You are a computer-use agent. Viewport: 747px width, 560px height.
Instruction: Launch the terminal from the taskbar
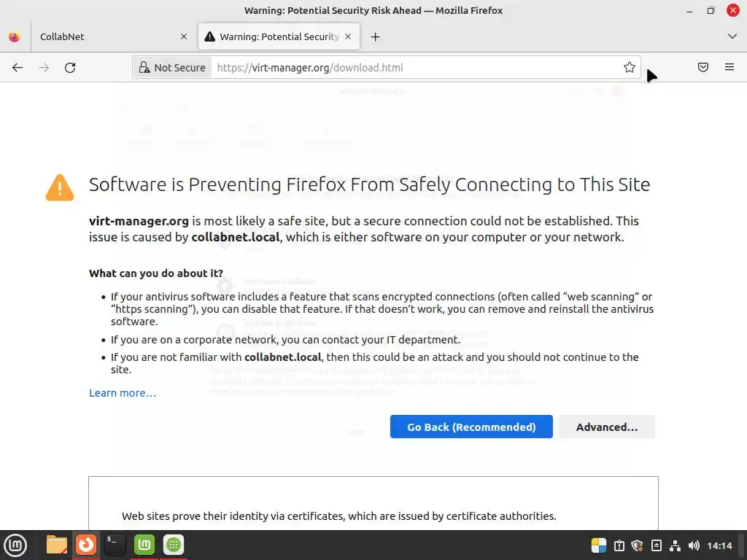115,545
